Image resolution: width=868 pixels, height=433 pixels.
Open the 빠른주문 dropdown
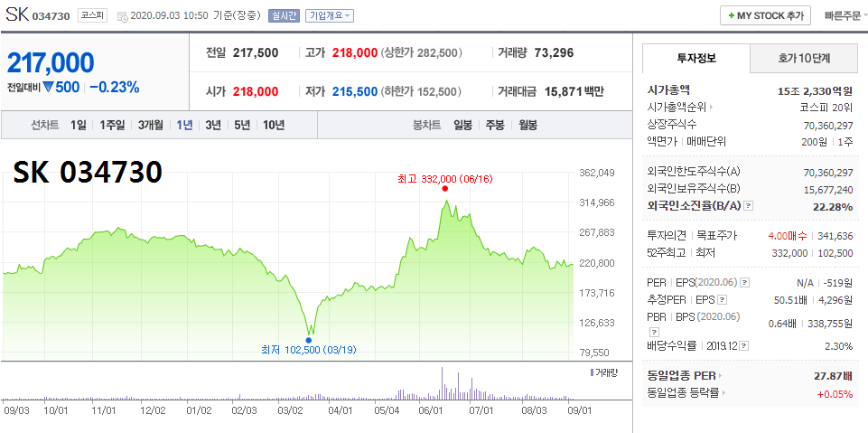tap(845, 15)
